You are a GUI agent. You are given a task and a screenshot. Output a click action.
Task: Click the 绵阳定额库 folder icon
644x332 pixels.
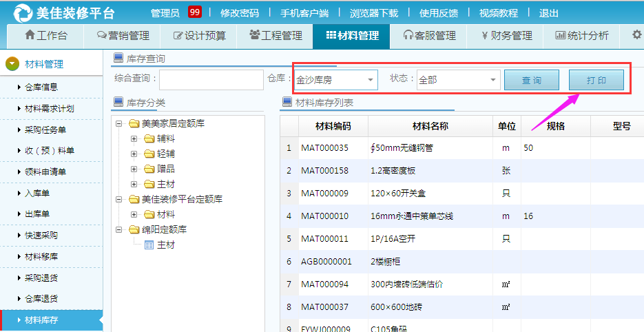click(x=134, y=229)
